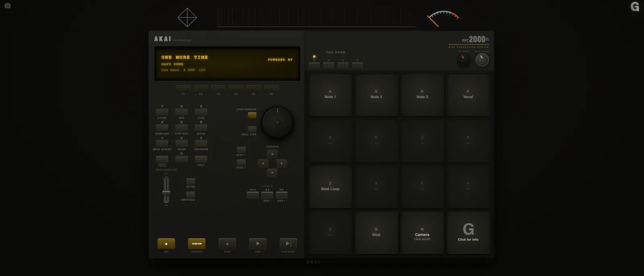Image resolution: width=644 pixels, height=276 pixels.
Task: Click the F5 function key
Action: coord(254,88)
